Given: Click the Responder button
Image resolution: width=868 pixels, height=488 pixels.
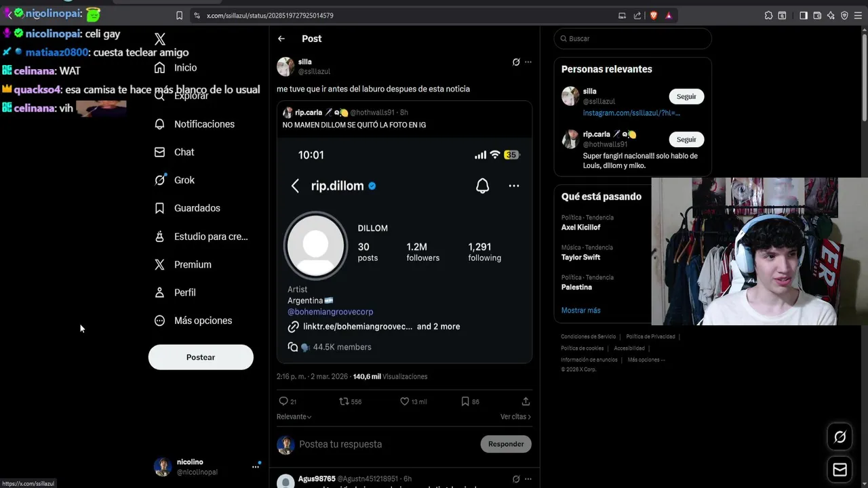Looking at the screenshot, I should (506, 444).
